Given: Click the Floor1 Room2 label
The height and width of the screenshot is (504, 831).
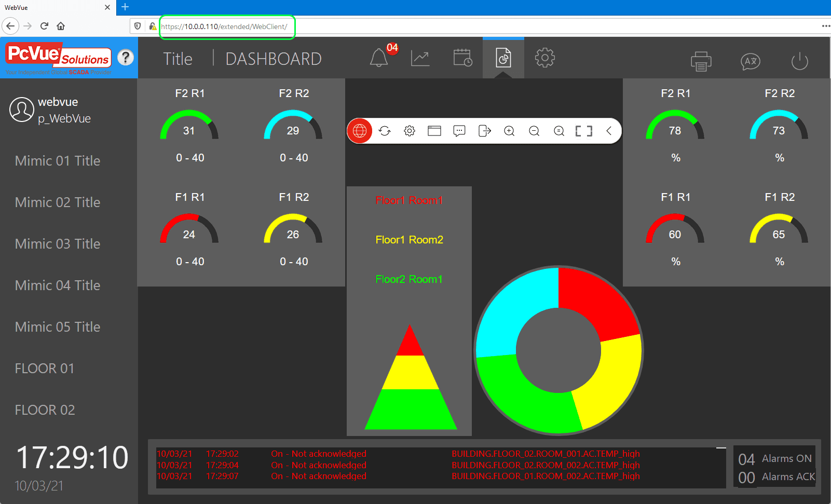Looking at the screenshot, I should coord(409,240).
